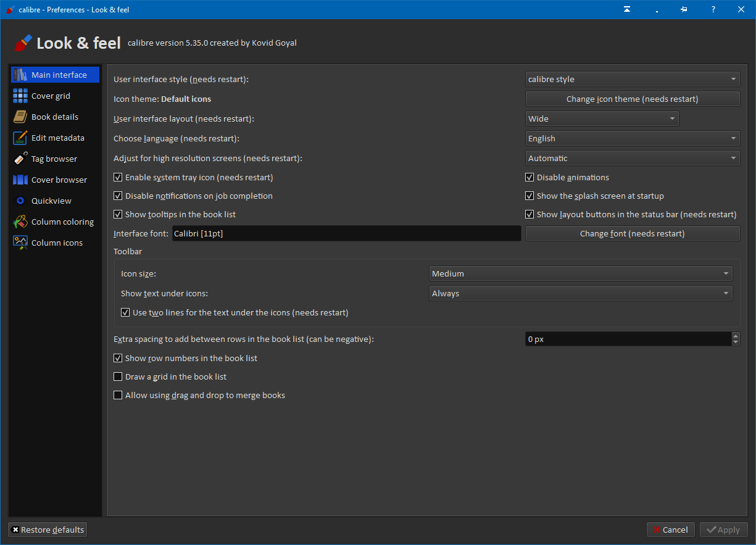Image resolution: width=756 pixels, height=545 pixels.
Task: Click the Cover browser label in sidebar
Action: coord(59,180)
